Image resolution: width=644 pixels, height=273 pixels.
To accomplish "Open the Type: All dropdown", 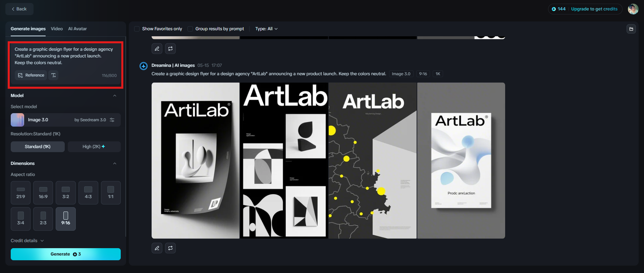I will [266, 29].
